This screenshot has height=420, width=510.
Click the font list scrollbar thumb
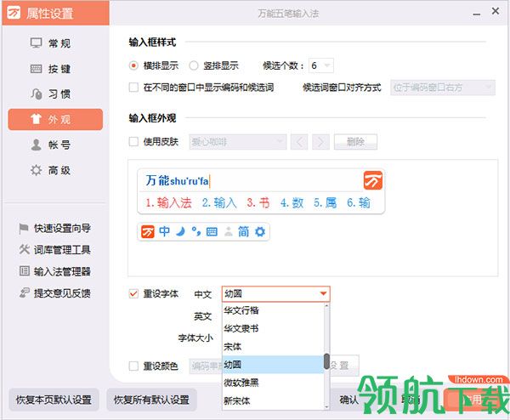(327, 361)
